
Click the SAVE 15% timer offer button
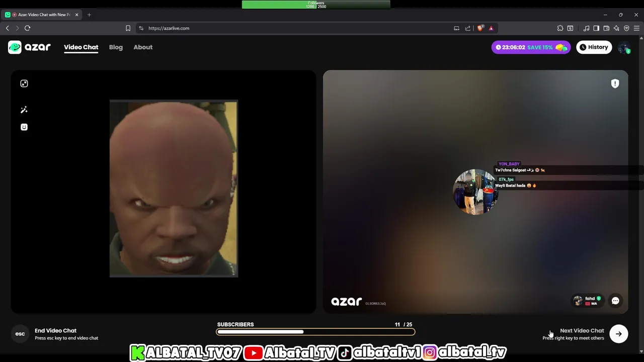point(531,47)
